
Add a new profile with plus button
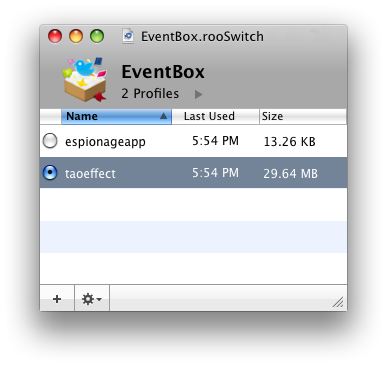pos(57,299)
